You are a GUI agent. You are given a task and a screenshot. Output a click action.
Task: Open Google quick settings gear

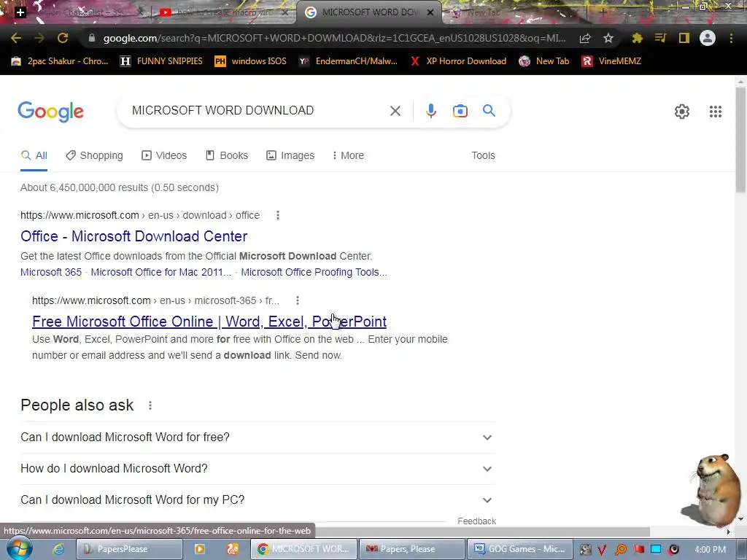pos(682,112)
